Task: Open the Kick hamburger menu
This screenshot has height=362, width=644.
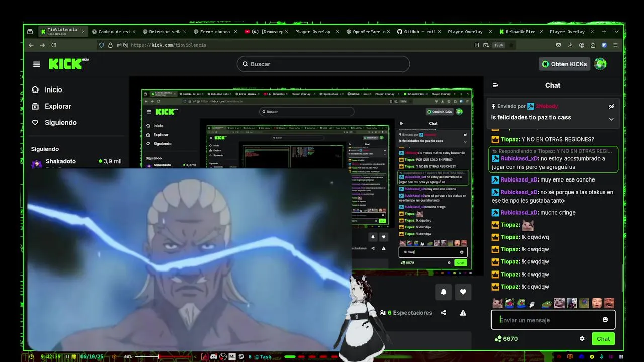Action: (x=36, y=64)
